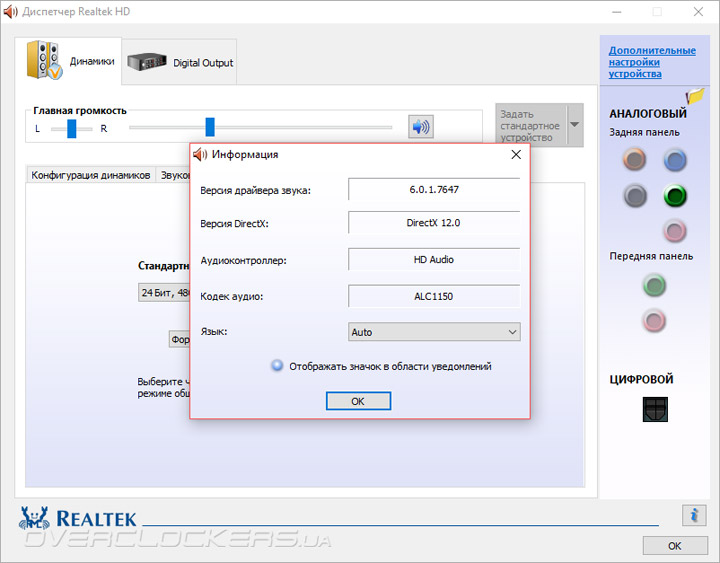Open Дополнительные настройки устройства link

tap(652, 62)
